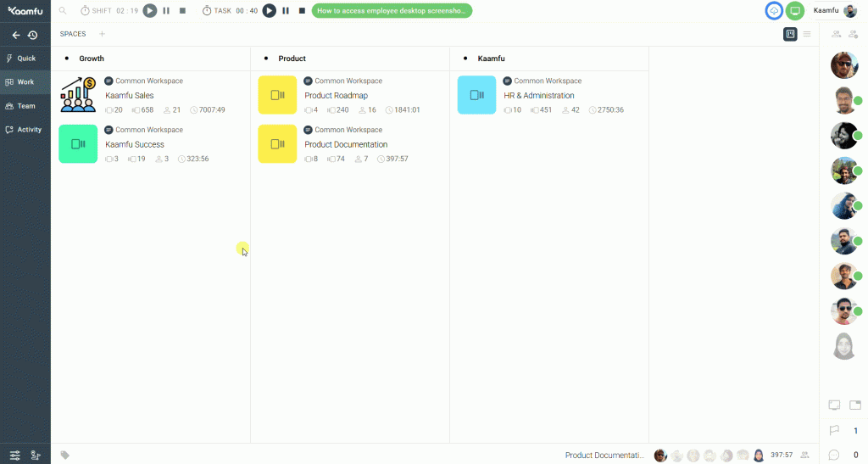
Task: Click the yellow Product Roadmap tile
Action: pyautogui.click(x=277, y=95)
